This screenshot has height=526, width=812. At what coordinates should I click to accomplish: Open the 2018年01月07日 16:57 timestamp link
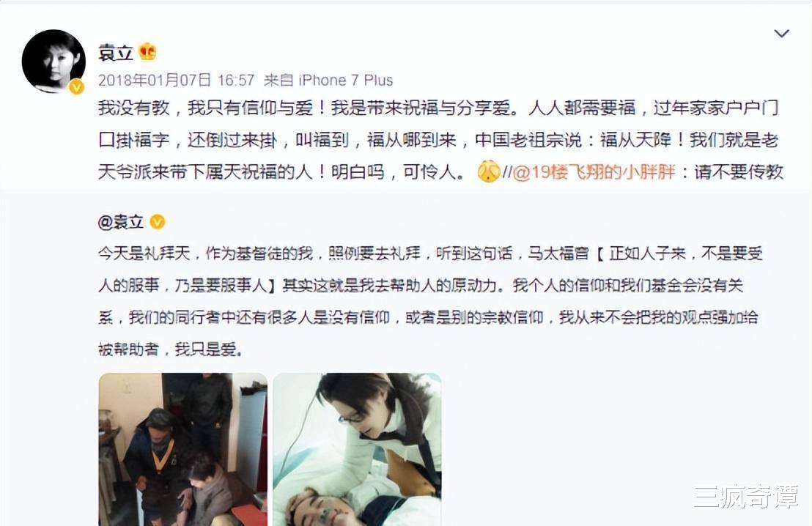(176, 81)
